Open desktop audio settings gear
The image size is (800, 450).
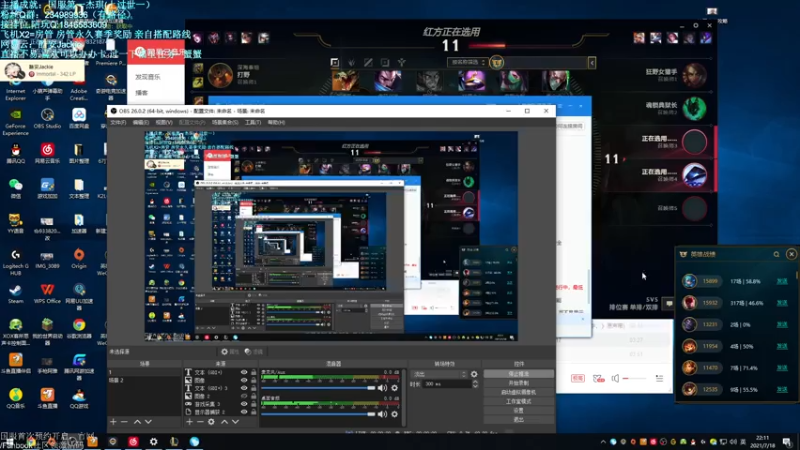(394, 414)
